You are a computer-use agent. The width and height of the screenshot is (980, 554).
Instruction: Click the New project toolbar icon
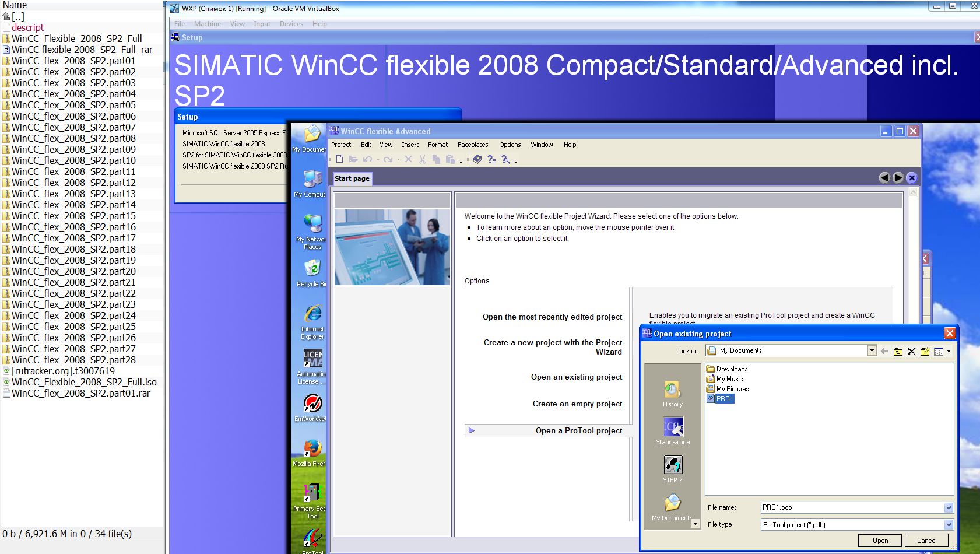[x=339, y=159]
